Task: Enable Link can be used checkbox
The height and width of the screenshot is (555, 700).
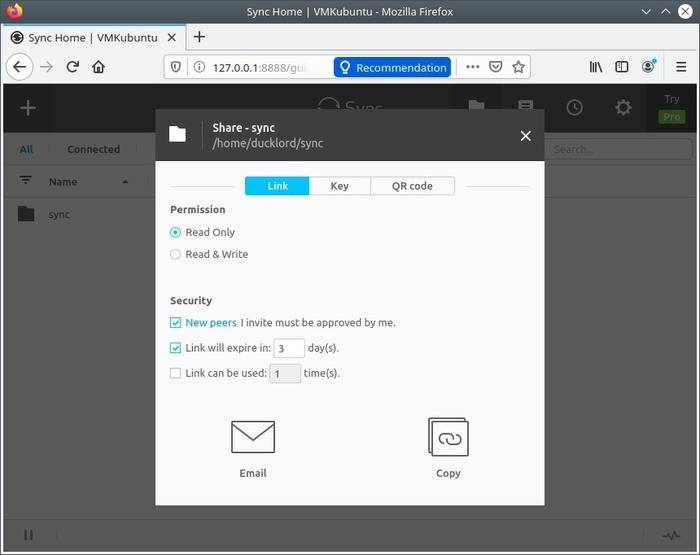Action: [x=175, y=373]
